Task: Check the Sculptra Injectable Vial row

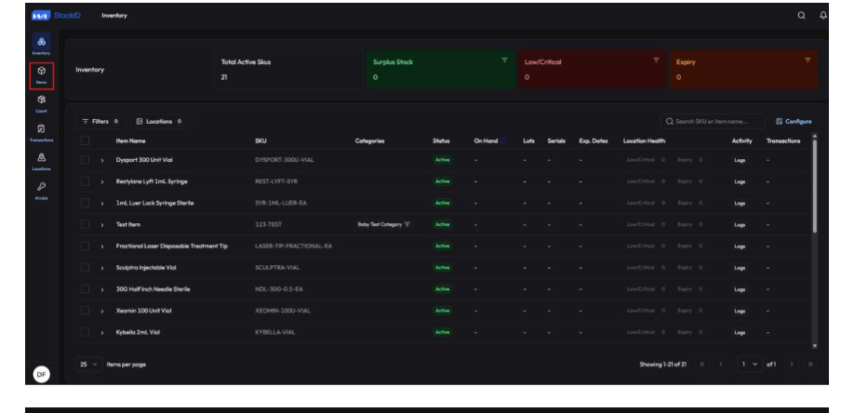Action: pyautogui.click(x=85, y=267)
